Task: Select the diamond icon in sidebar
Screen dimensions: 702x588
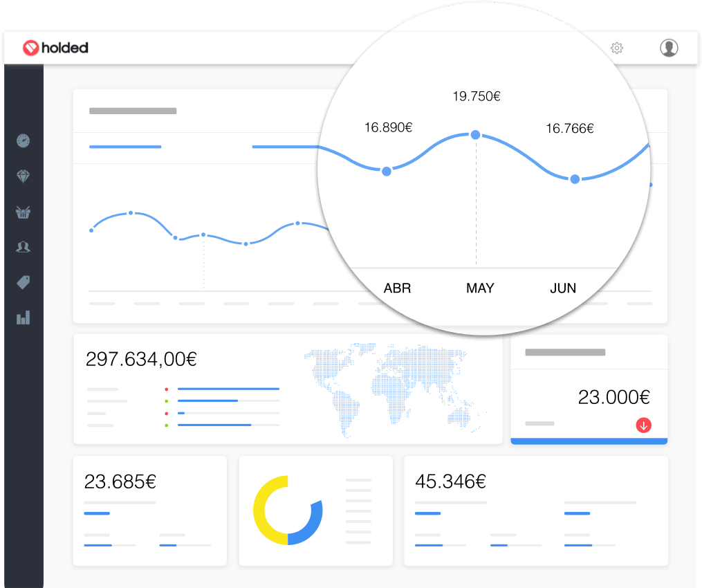Action: pyautogui.click(x=24, y=176)
